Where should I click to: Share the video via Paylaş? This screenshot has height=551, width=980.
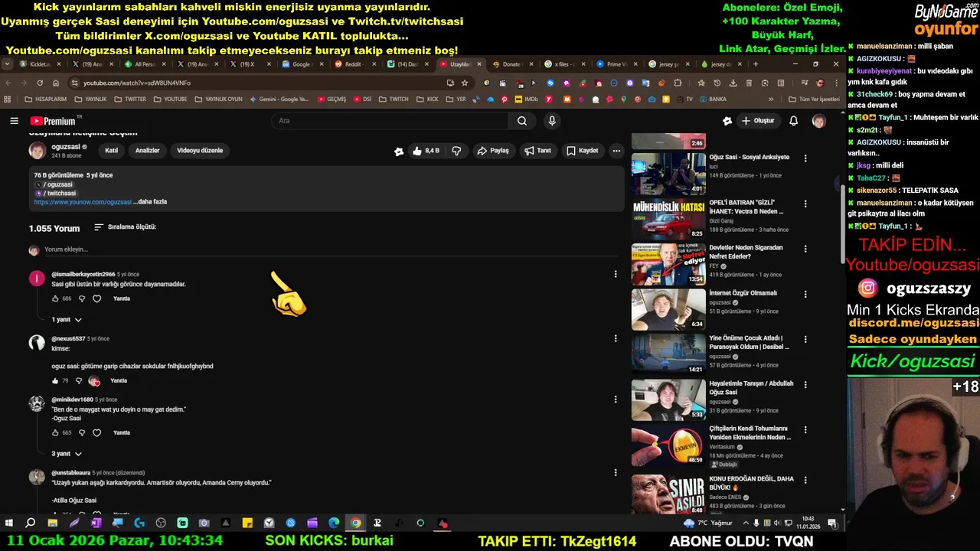coord(492,151)
